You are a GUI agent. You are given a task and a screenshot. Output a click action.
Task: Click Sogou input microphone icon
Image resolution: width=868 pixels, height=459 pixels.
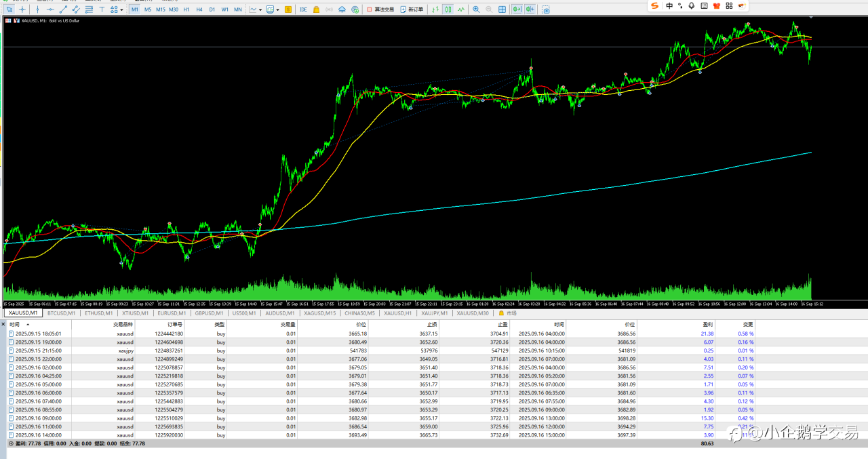[x=691, y=5]
